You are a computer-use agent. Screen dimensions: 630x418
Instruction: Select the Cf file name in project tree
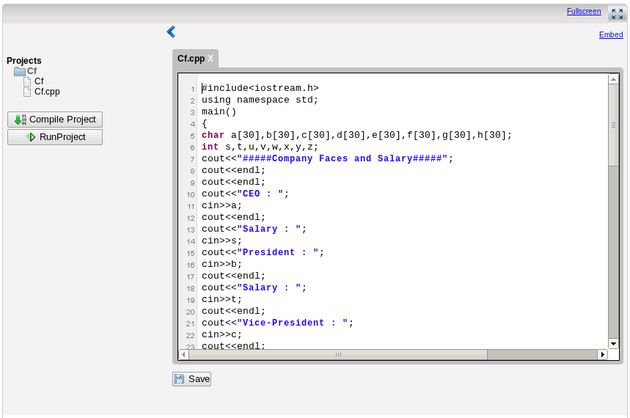(39, 82)
